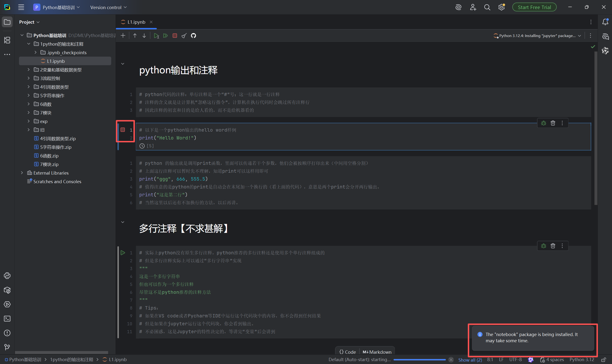The height and width of the screenshot is (364, 612).
Task: Click Clear All Outputs broom icon
Action: pos(184,36)
